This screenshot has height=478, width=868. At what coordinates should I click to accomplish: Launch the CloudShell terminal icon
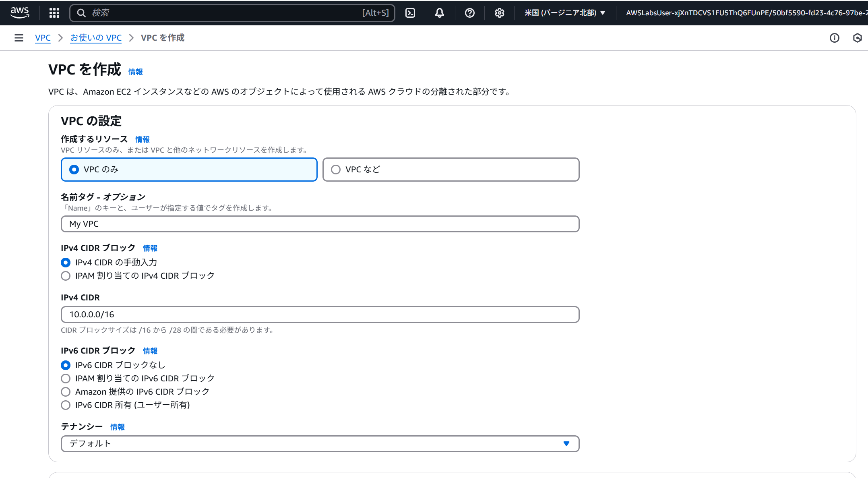(x=410, y=13)
